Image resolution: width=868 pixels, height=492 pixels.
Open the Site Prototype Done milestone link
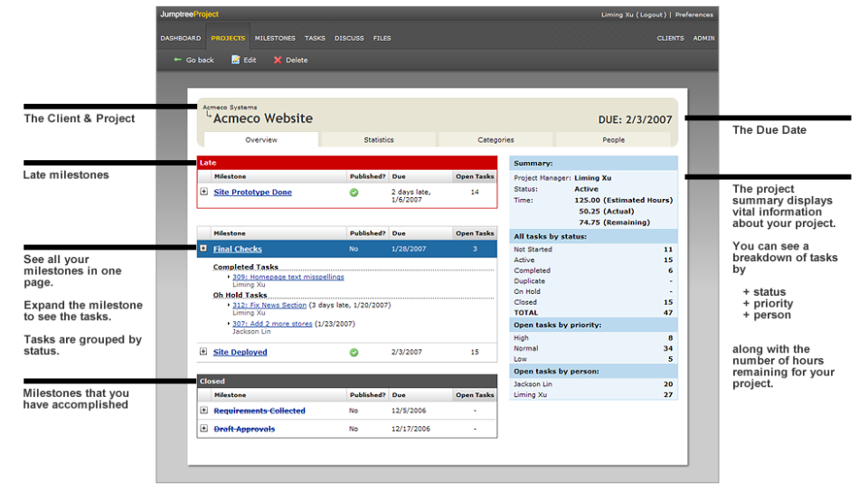pyautogui.click(x=252, y=192)
